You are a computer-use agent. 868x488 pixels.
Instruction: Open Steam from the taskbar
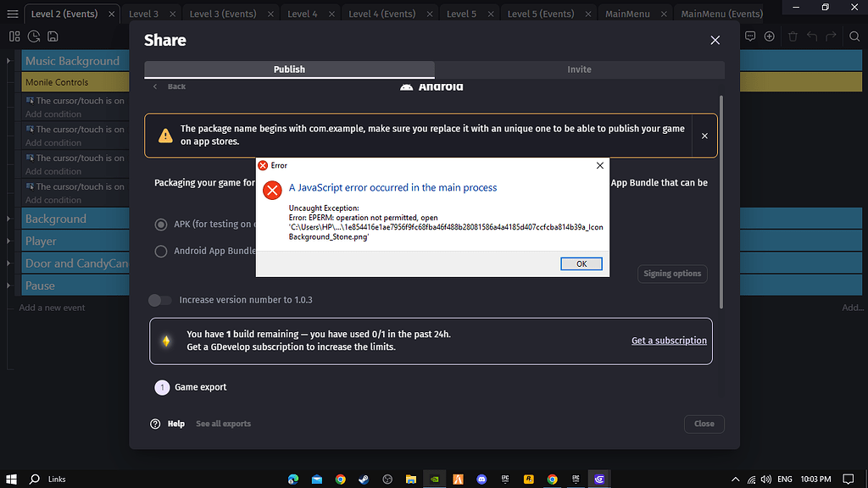click(364, 480)
